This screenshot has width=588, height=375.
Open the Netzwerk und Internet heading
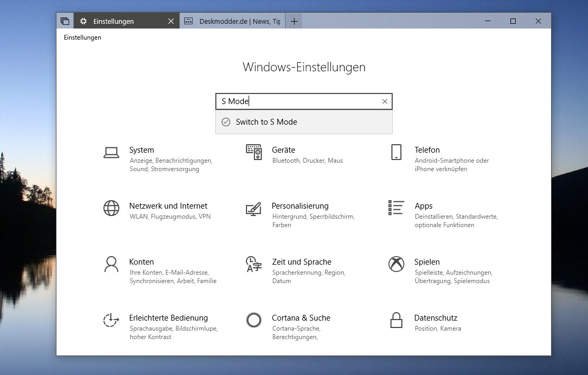168,205
